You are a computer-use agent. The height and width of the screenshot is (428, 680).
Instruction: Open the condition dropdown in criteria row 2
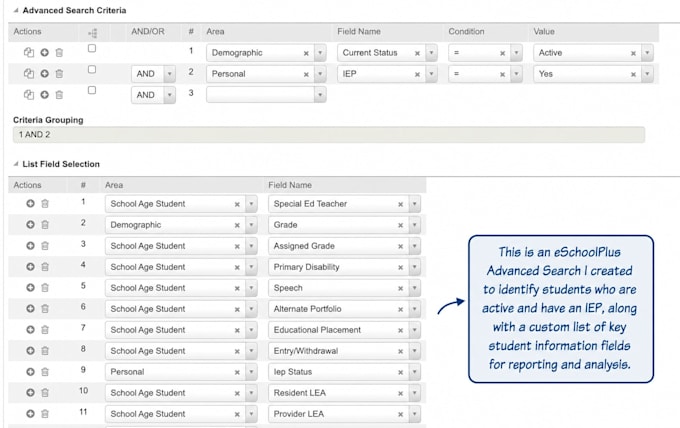pos(516,74)
